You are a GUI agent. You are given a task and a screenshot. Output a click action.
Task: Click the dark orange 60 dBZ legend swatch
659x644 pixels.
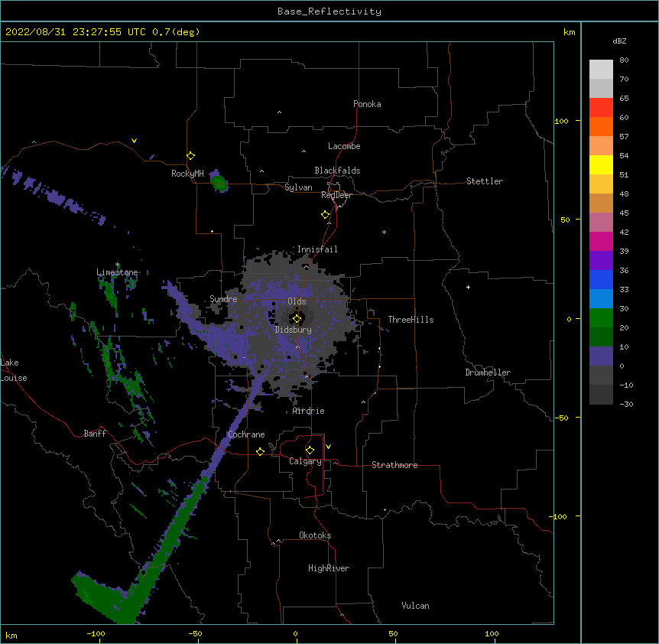[601, 126]
